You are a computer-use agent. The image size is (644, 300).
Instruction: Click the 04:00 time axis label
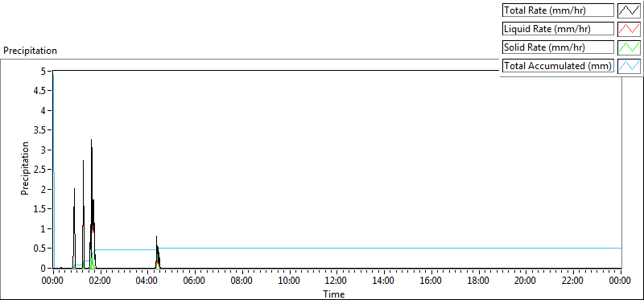coord(147,282)
